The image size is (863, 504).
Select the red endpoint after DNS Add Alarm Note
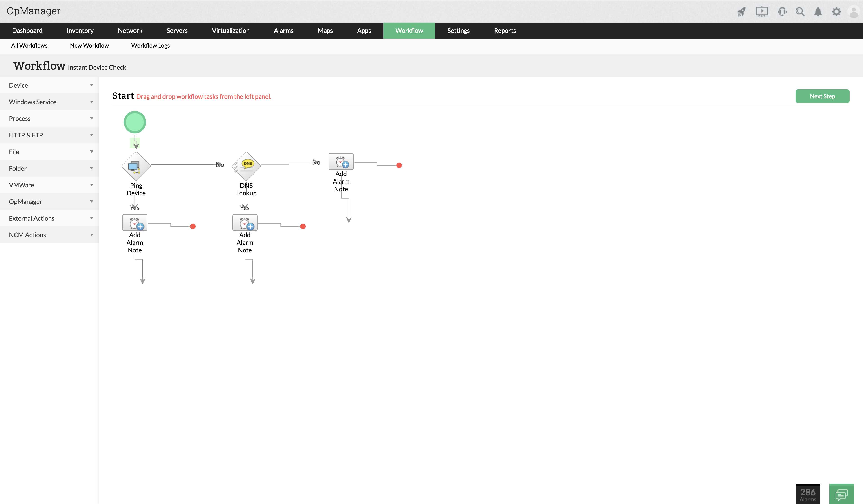coord(303,226)
